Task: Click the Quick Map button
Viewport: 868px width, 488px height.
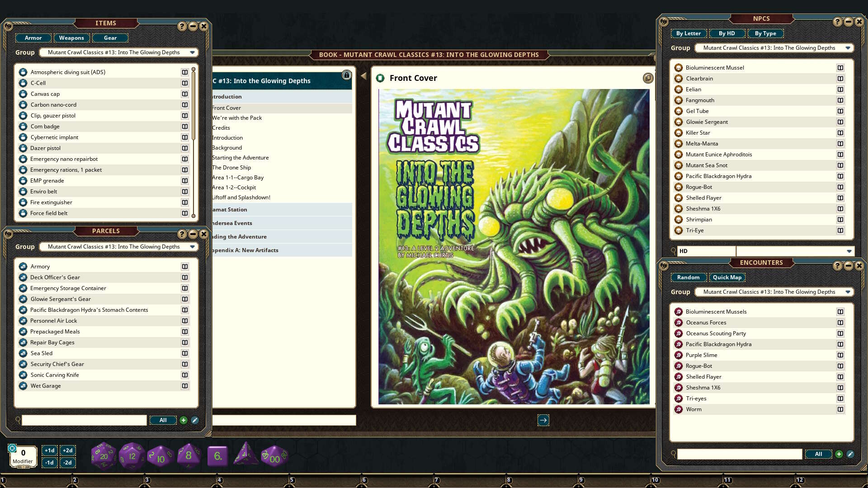Action: pos(727,277)
